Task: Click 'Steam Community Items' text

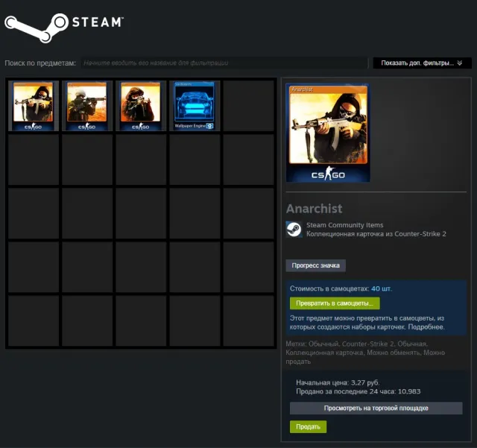Action: click(344, 225)
